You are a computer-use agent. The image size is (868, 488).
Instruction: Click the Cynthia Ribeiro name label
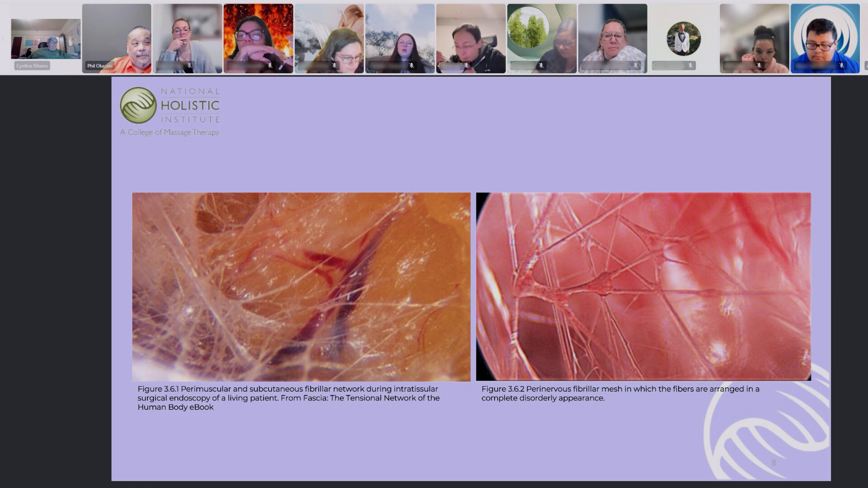click(32, 66)
